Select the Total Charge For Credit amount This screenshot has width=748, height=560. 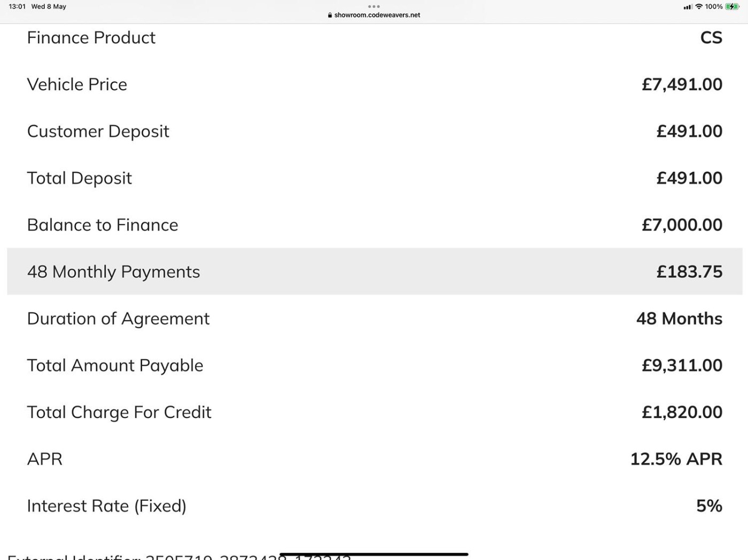click(682, 412)
